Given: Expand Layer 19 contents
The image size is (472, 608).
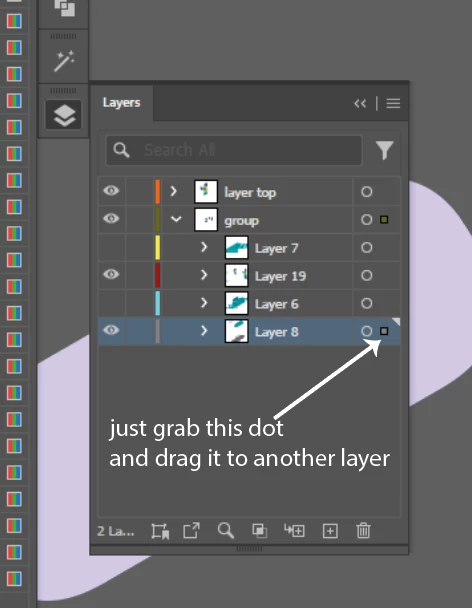Looking at the screenshot, I should pos(204,275).
